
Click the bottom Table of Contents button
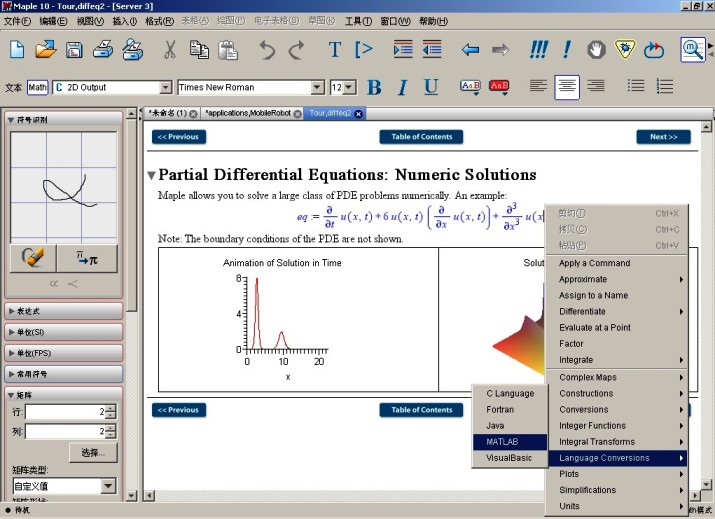point(421,410)
